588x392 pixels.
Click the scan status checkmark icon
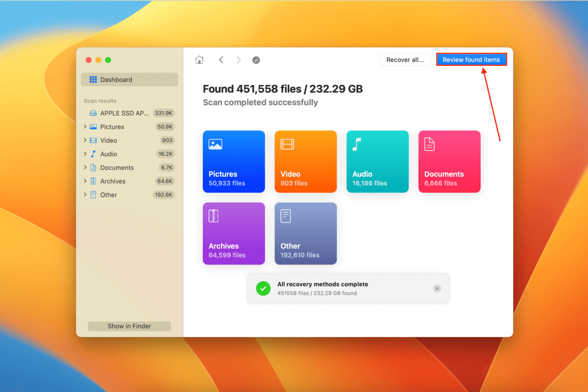pos(256,60)
